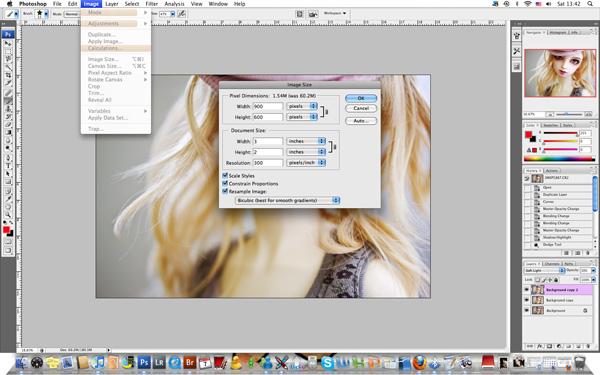600x375 pixels.
Task: Uncheck the Resample Image checkbox
Action: [x=225, y=191]
